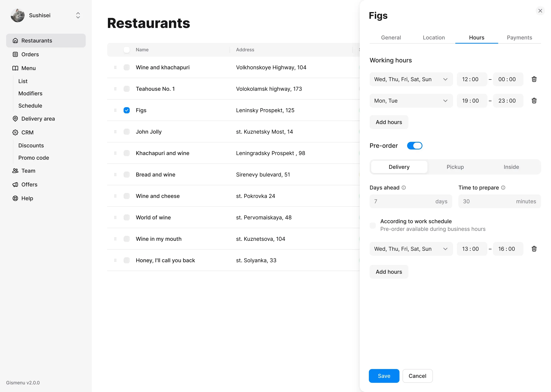Switch to the Payments tab

pos(519,38)
